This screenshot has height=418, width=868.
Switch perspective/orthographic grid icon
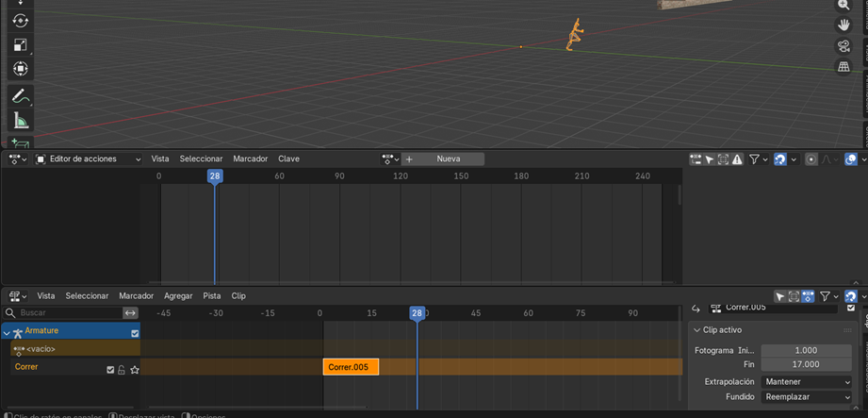(843, 67)
